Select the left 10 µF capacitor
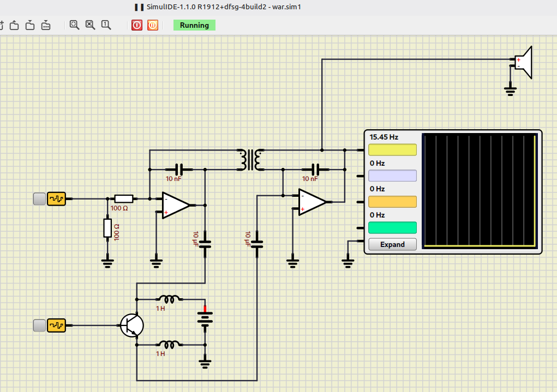557x392 pixels. 205,244
